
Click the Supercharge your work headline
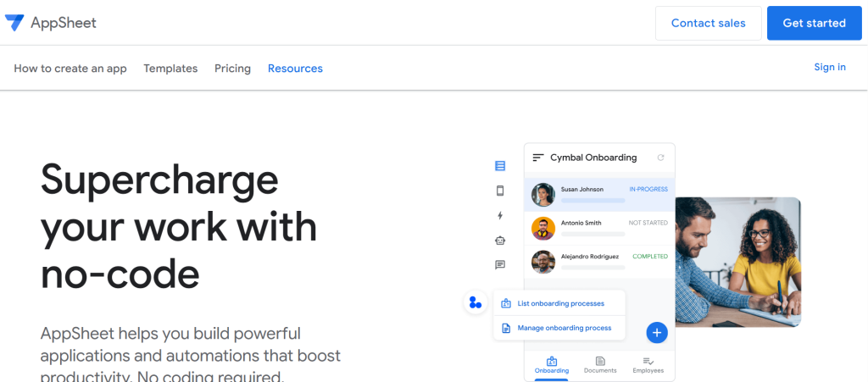179,227
